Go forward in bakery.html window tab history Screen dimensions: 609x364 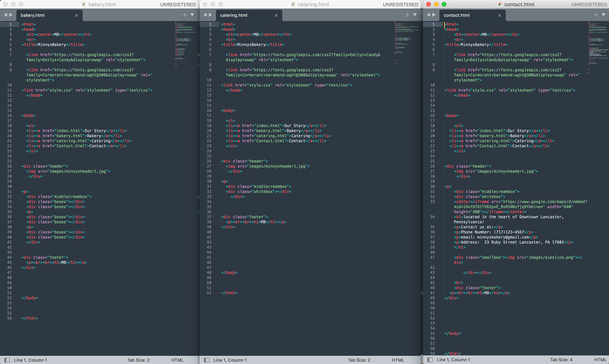point(11,15)
